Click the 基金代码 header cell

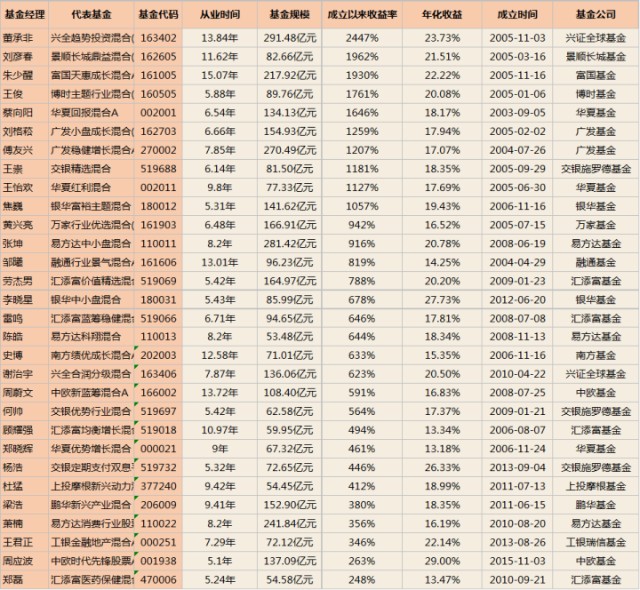[x=158, y=15]
